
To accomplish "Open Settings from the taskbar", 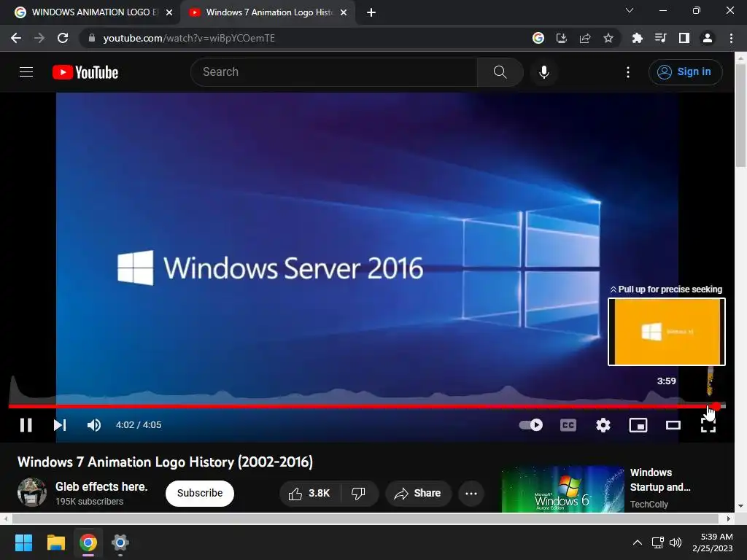I will pos(120,542).
